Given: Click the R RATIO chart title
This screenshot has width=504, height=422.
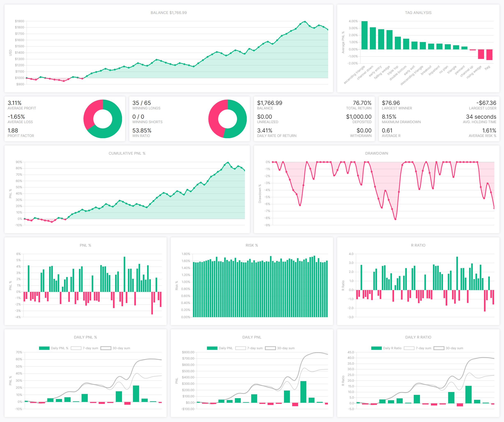Looking at the screenshot, I should coord(418,245).
